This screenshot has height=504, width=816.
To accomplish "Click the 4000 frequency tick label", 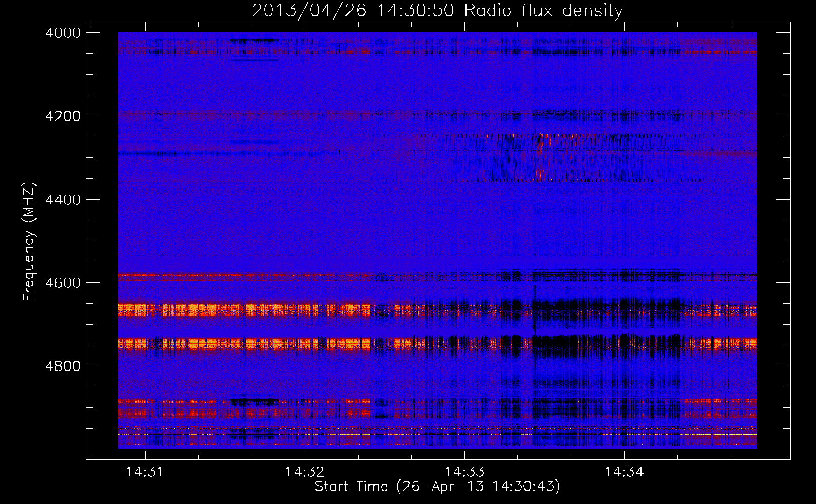I will click(x=63, y=33).
